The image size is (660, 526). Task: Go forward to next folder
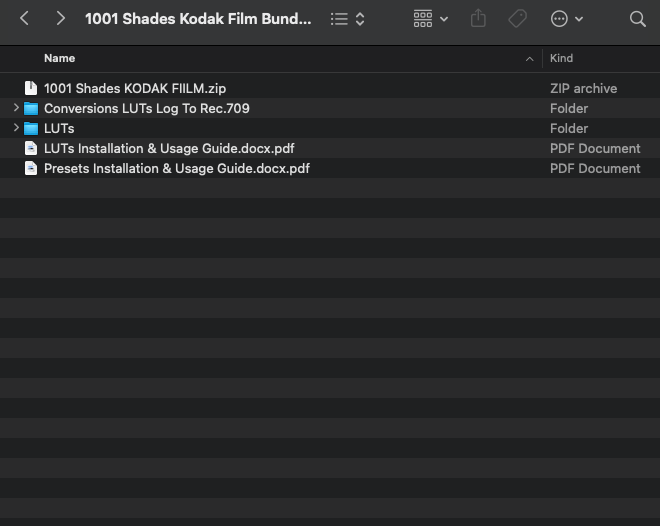pyautogui.click(x=61, y=19)
